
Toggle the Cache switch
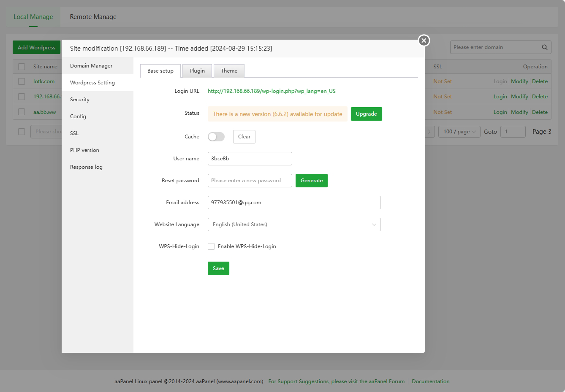tap(216, 137)
